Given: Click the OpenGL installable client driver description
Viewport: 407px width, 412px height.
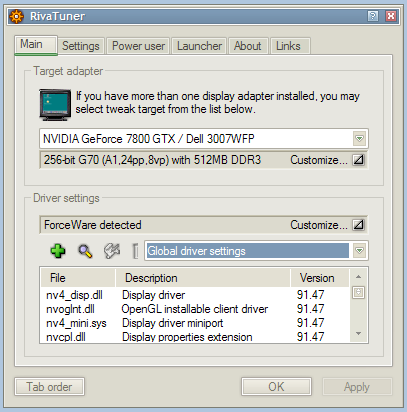Looking at the screenshot, I should click(x=195, y=309).
